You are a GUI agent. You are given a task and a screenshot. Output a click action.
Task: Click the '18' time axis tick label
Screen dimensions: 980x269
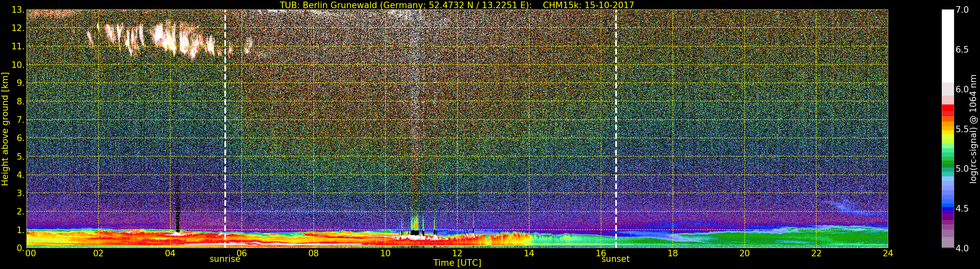(673, 253)
